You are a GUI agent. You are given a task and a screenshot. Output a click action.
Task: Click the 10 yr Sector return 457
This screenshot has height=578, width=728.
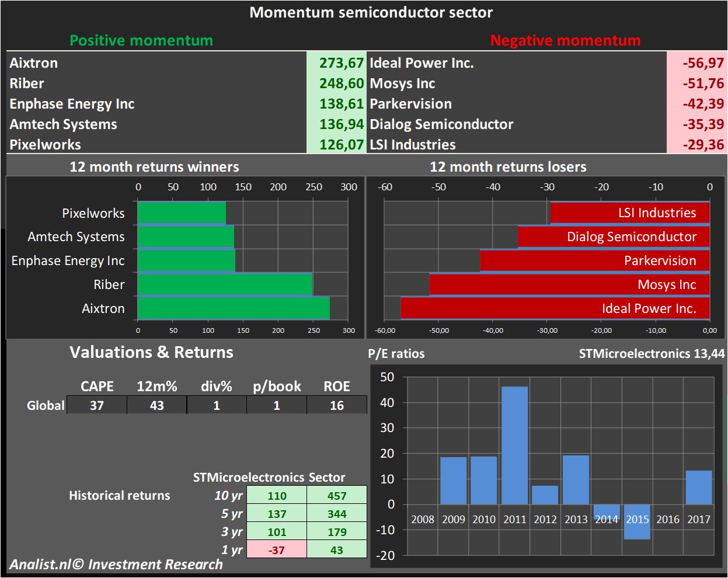pos(337,496)
